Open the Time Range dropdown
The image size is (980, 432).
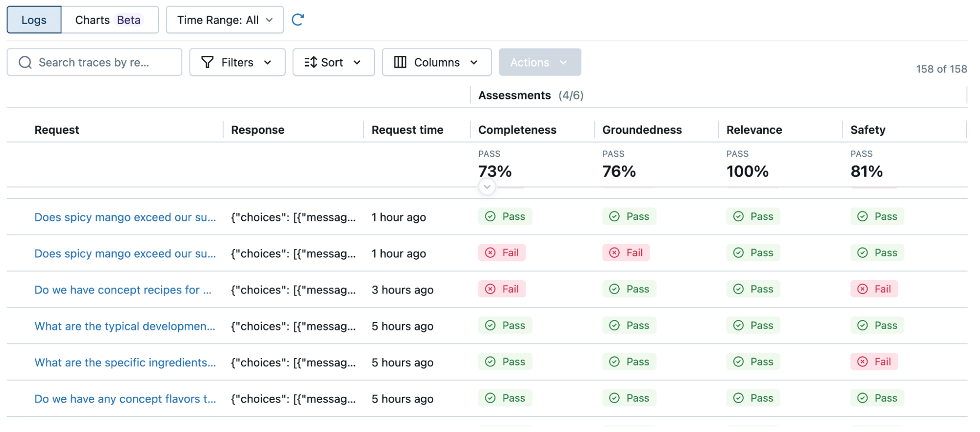(x=225, y=20)
